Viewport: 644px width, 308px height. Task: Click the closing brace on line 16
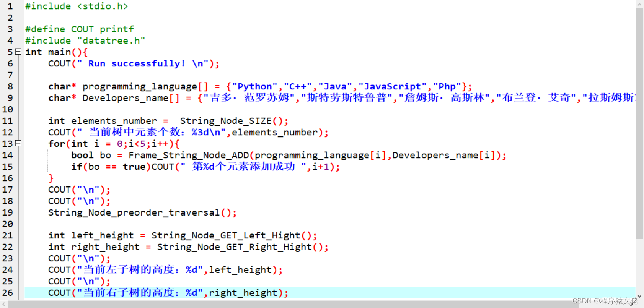tap(51, 178)
